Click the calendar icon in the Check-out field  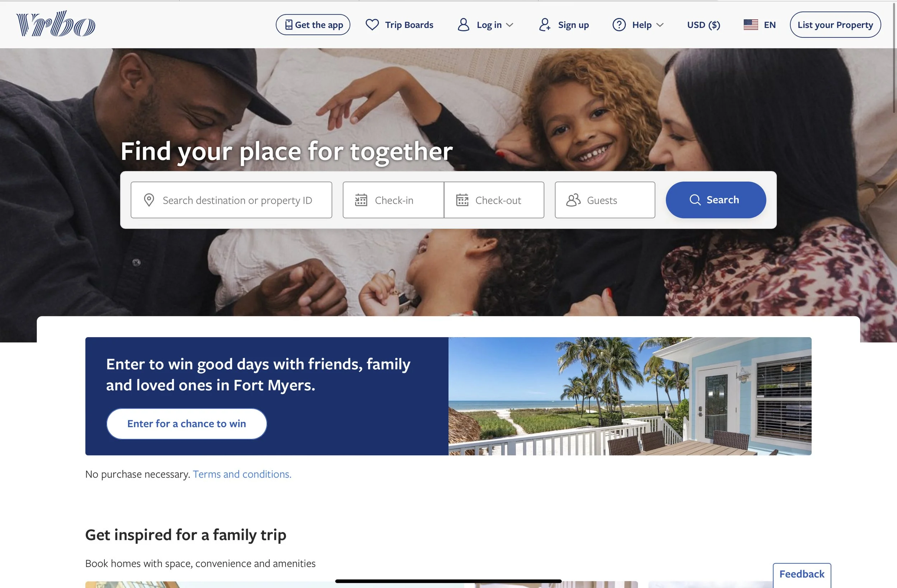pos(462,200)
